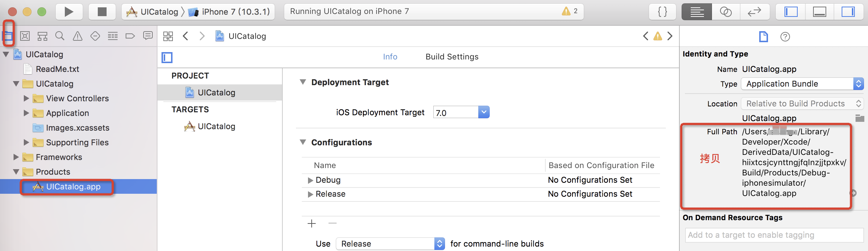Screen dimensions: 868x251
Task: Stop the running UICatalog app
Action: pos(102,12)
